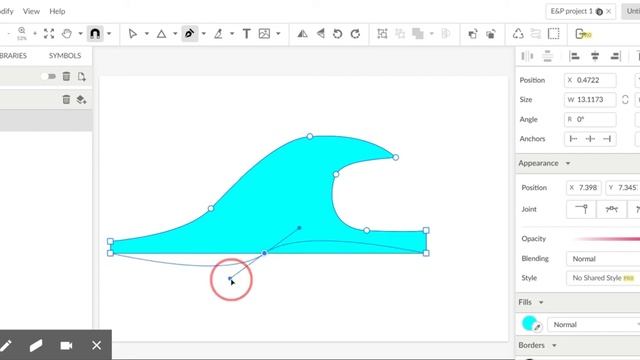
Task: Edit the Angle R field
Action: (x=590, y=119)
